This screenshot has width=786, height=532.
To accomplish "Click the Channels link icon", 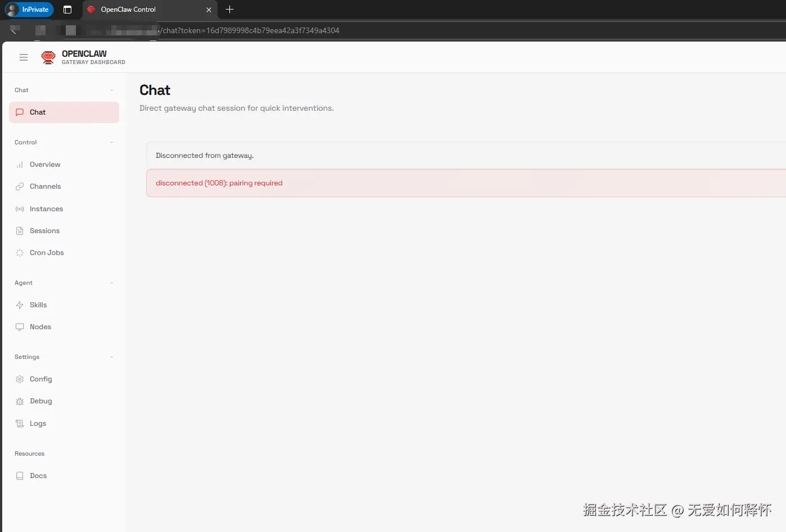I will pyautogui.click(x=20, y=187).
